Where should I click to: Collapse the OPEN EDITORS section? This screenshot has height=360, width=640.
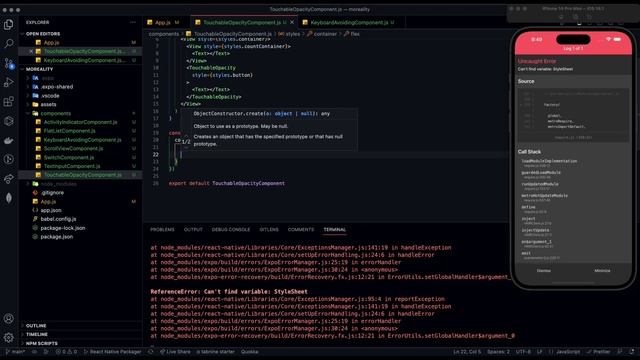[x=43, y=34]
